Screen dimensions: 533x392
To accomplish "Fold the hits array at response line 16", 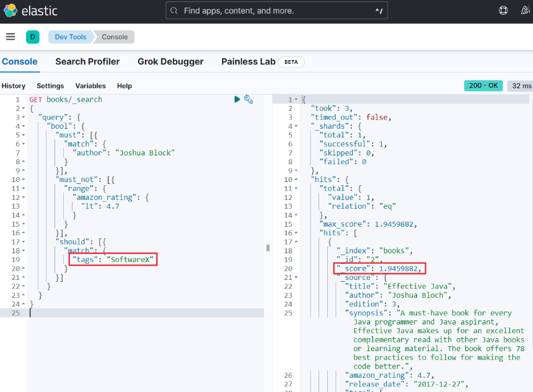I will tap(296, 233).
